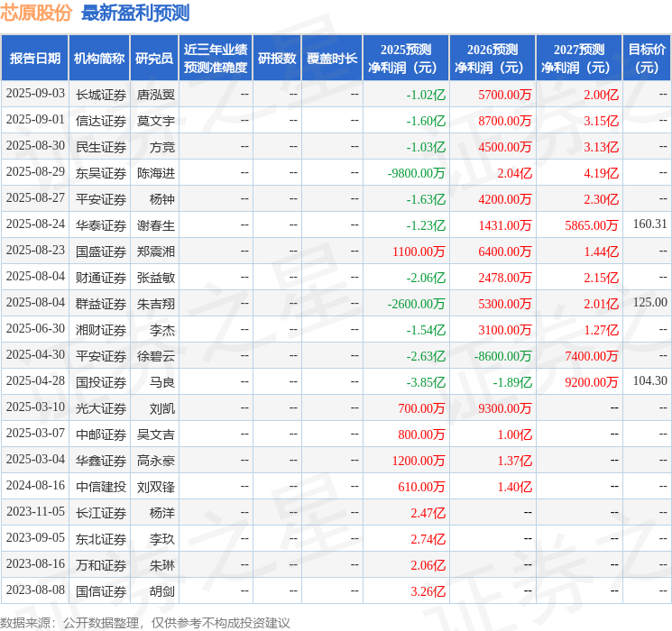
Task: Select the 中邮证券 institution cell
Action: coord(101,434)
